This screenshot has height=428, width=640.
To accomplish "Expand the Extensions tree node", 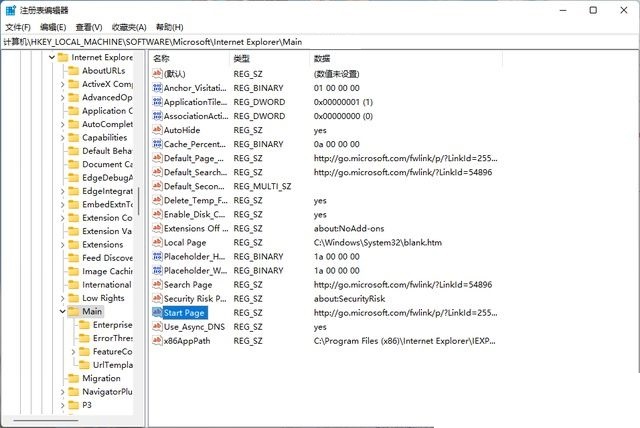I will pos(62,245).
